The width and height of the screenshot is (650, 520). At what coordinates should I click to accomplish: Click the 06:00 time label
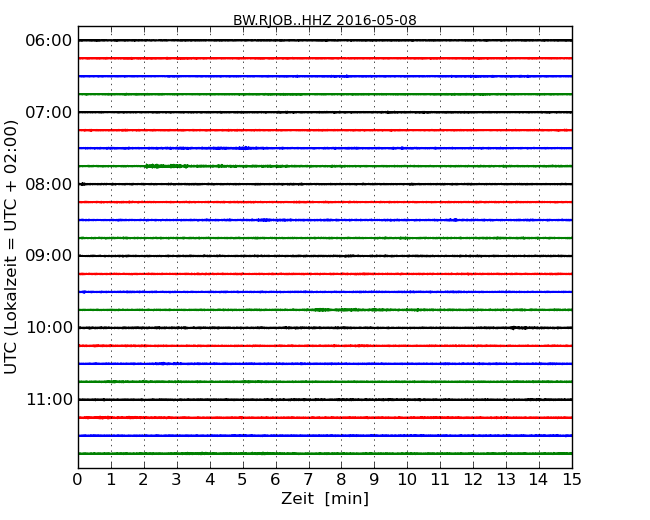coord(49,41)
